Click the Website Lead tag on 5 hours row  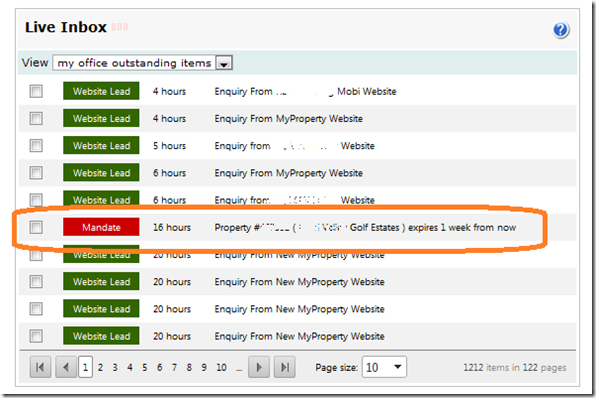101,145
